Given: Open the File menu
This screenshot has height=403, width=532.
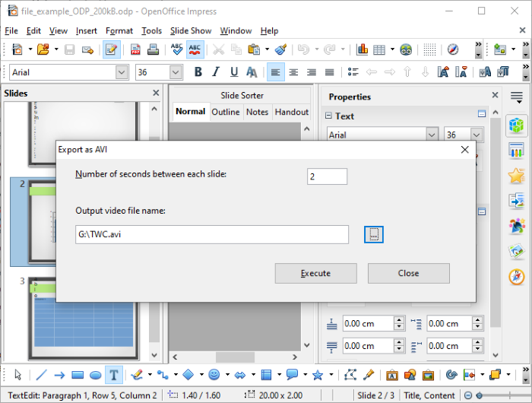Looking at the screenshot, I should point(11,31).
